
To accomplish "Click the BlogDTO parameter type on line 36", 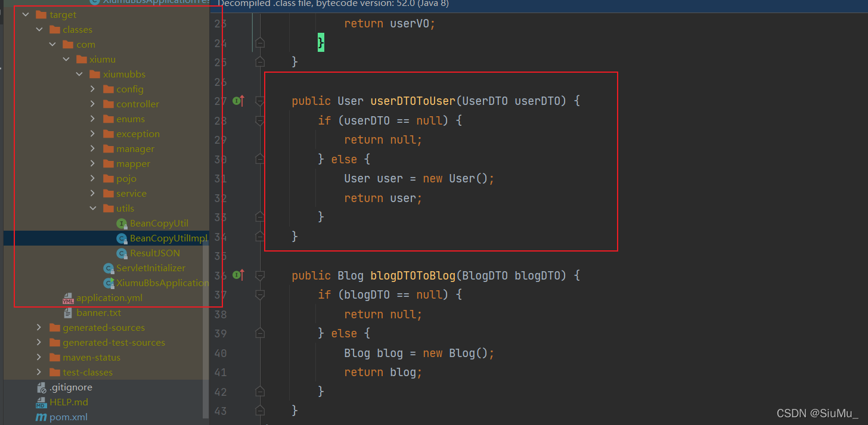I will [485, 275].
